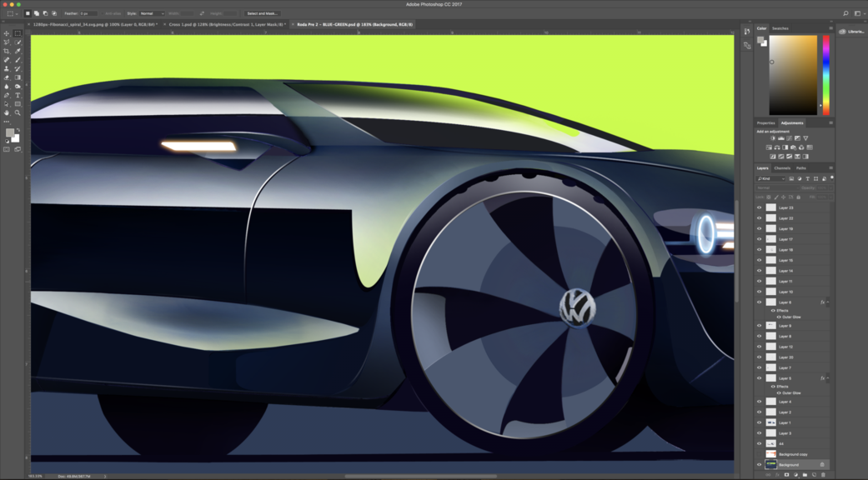The width and height of the screenshot is (868, 480).
Task: Hide Layer 23 with its eye icon
Action: click(x=759, y=208)
